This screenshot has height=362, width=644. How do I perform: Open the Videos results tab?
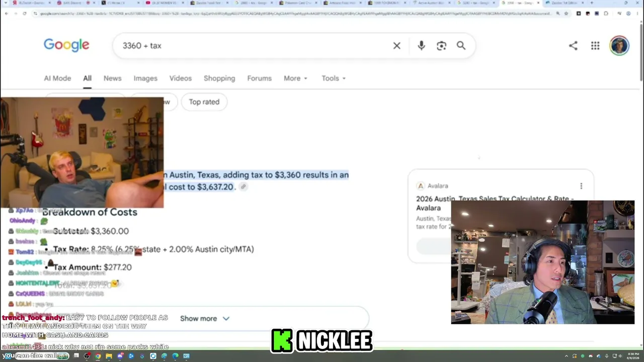click(x=180, y=78)
